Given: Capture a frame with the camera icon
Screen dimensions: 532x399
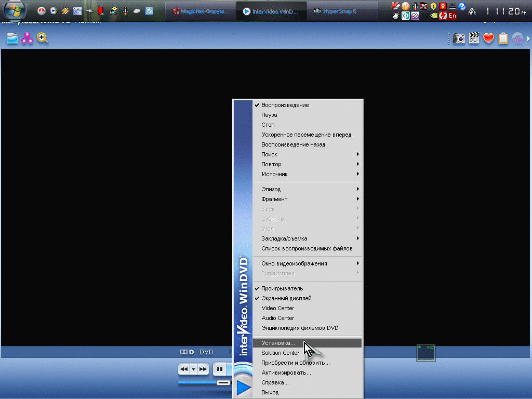Looking at the screenshot, I should point(459,38).
